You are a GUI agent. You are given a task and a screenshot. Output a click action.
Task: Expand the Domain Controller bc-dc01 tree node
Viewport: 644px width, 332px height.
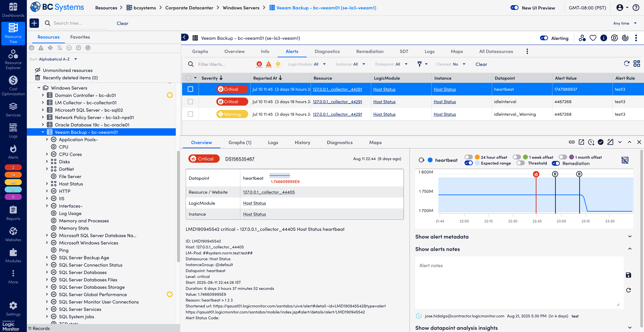43,95
